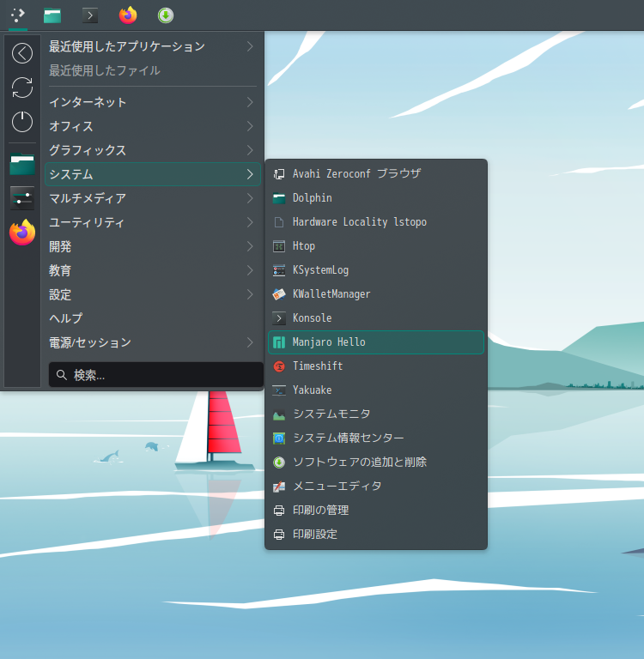Image resolution: width=644 pixels, height=659 pixels.
Task: Expand the 教育 category arrow
Action: [250, 270]
